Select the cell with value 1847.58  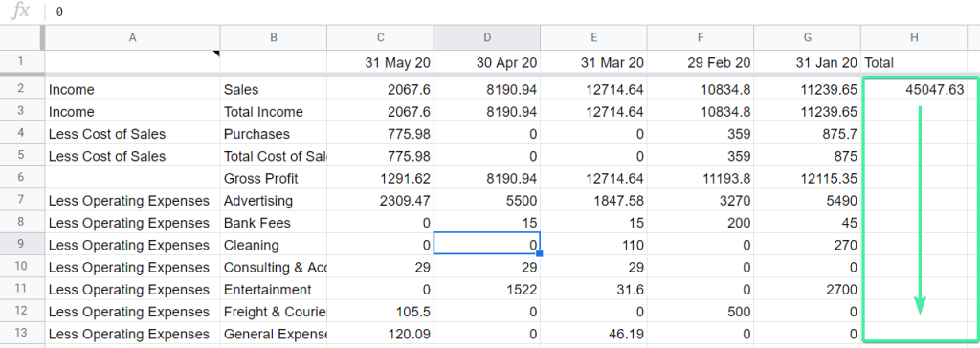593,201
